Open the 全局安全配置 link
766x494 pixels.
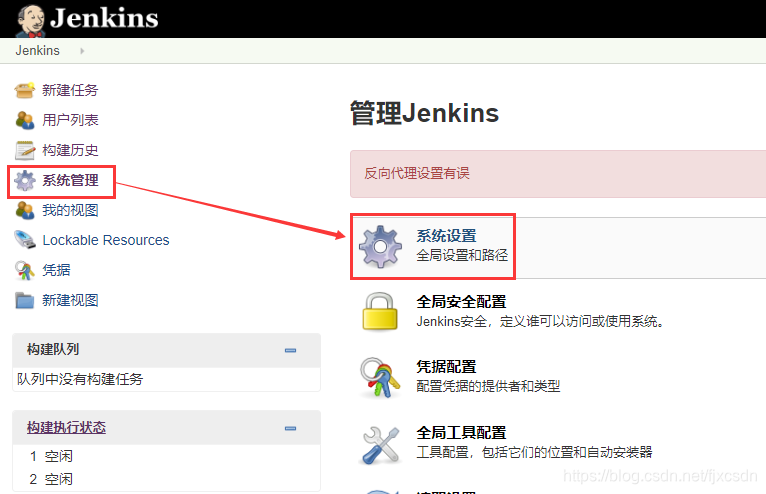(x=461, y=302)
